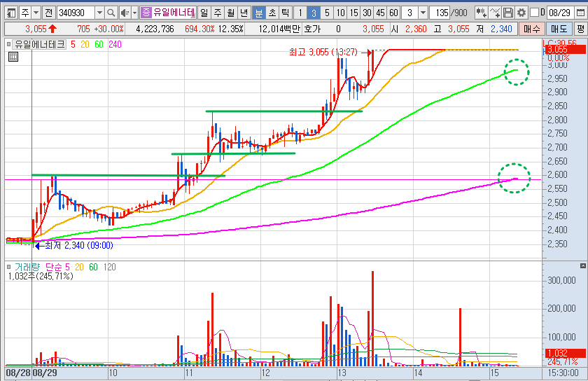This screenshot has width=588, height=381.
Task: Click the speaker sound icon
Action: [125, 13]
